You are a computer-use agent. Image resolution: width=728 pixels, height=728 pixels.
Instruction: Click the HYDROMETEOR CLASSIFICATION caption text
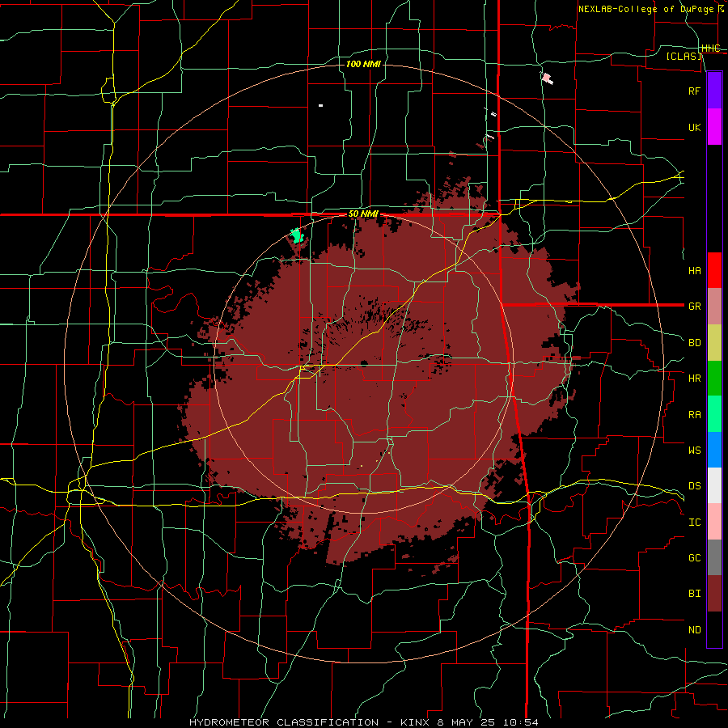click(x=284, y=722)
